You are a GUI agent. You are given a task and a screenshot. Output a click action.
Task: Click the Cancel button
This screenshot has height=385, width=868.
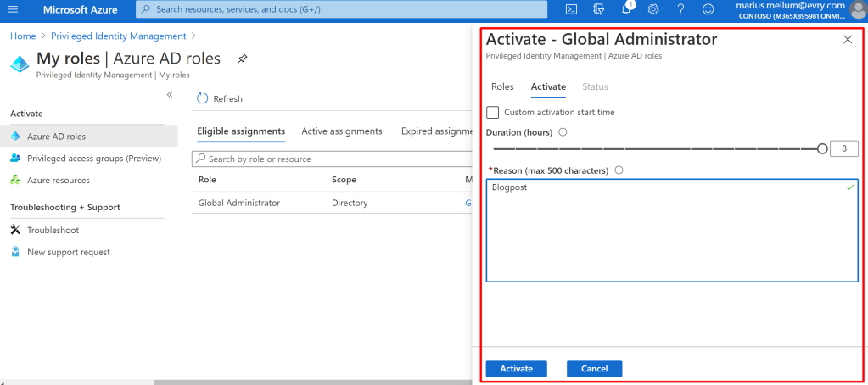pos(594,369)
